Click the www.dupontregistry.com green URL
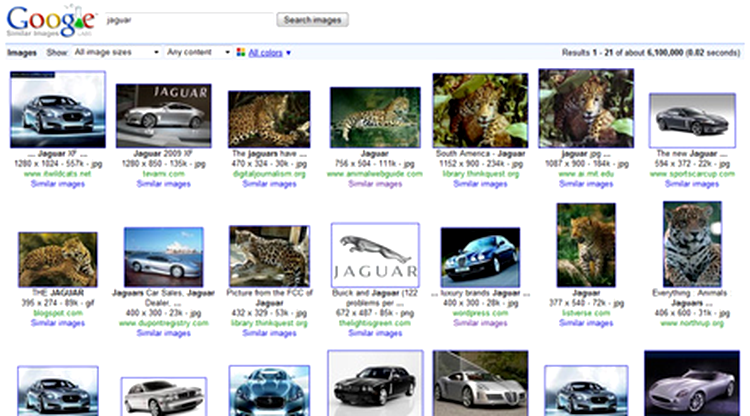 pyautogui.click(x=164, y=323)
